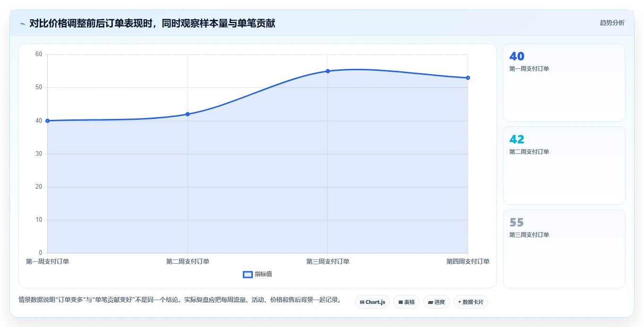Click the 第四周支付订单 data point on the chart

[468, 78]
